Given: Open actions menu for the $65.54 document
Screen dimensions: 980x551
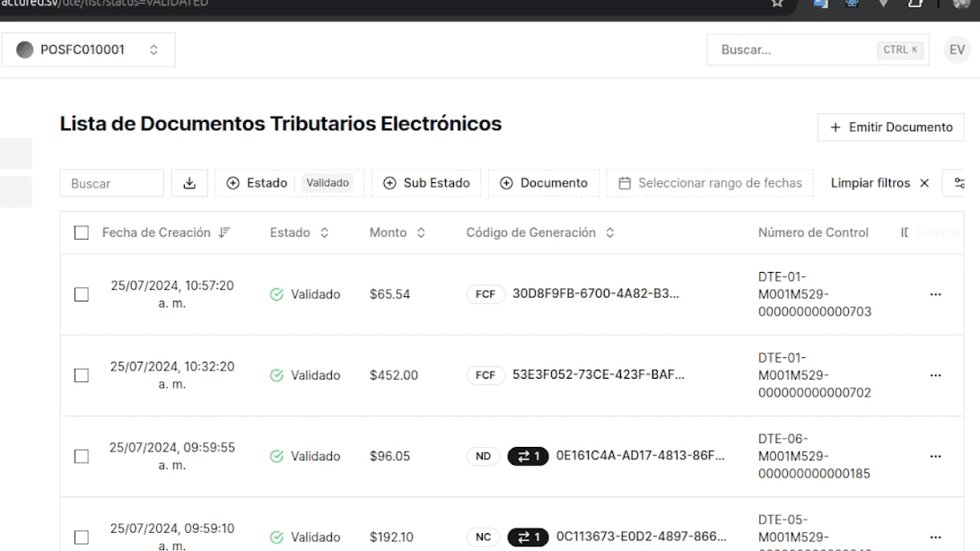Looking at the screenshot, I should click(936, 294).
